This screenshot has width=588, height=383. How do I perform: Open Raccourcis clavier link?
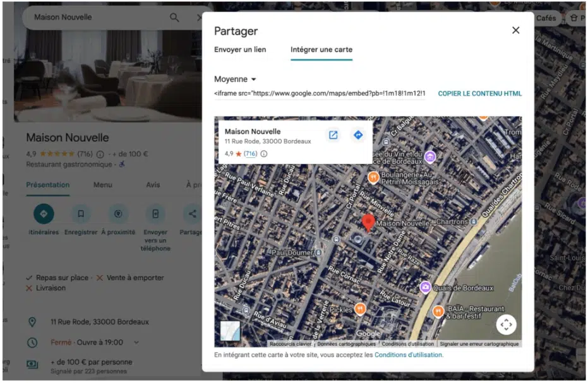tap(291, 344)
